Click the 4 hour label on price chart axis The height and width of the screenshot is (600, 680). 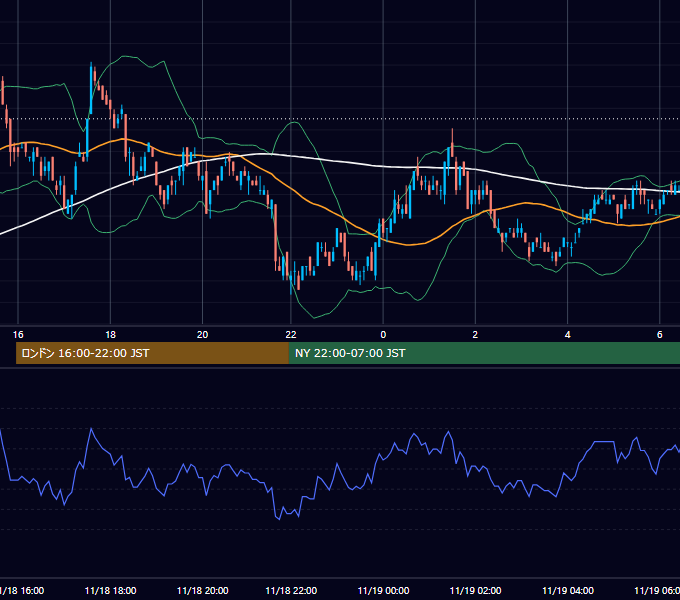[567, 335]
